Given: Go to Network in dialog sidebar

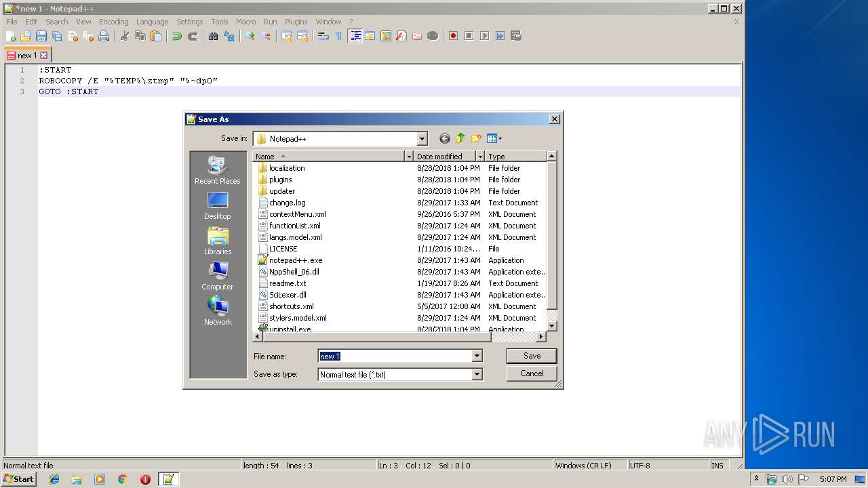Looking at the screenshot, I should coord(218,311).
